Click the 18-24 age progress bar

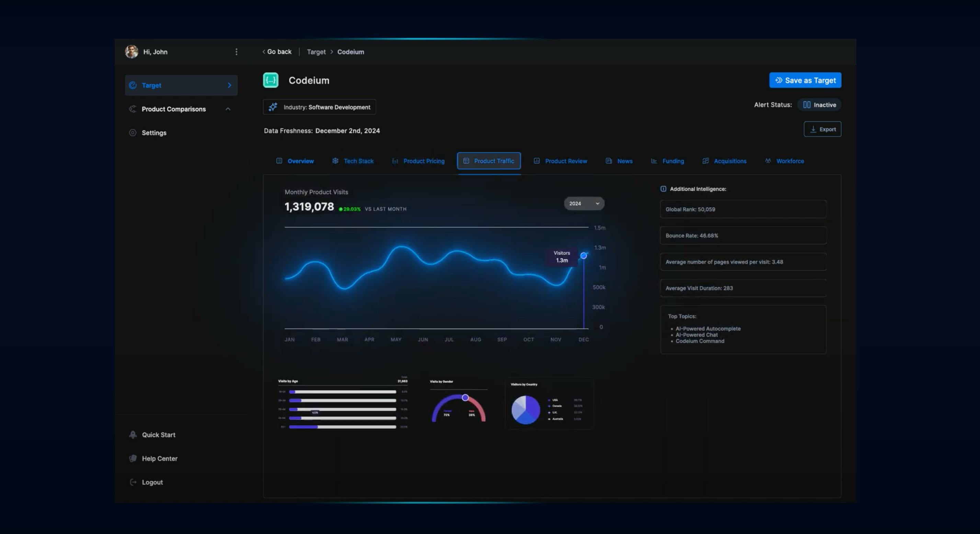342,392
